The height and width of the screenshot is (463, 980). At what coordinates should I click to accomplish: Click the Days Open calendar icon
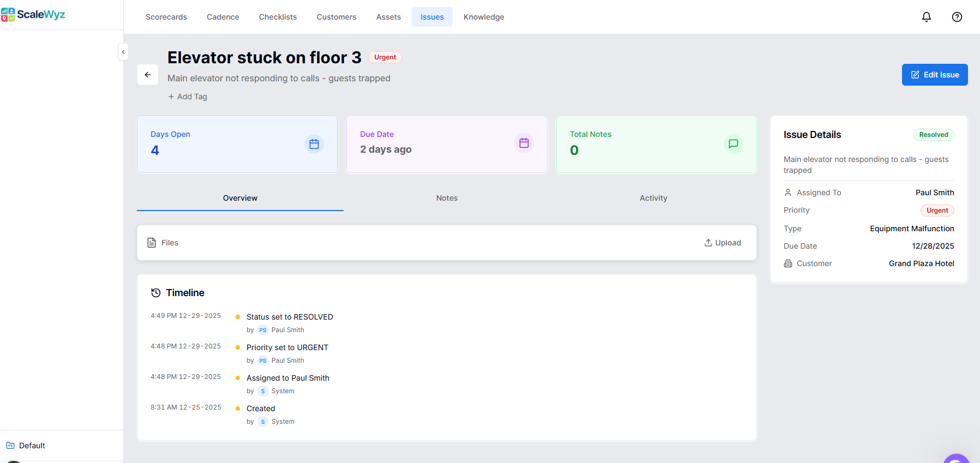click(314, 144)
